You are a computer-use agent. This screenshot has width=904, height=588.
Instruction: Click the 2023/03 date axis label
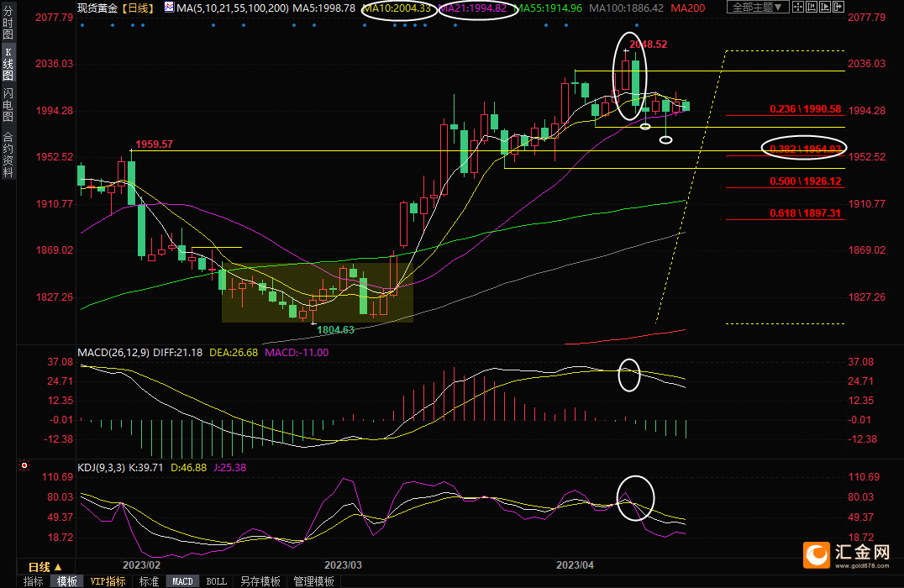click(343, 565)
